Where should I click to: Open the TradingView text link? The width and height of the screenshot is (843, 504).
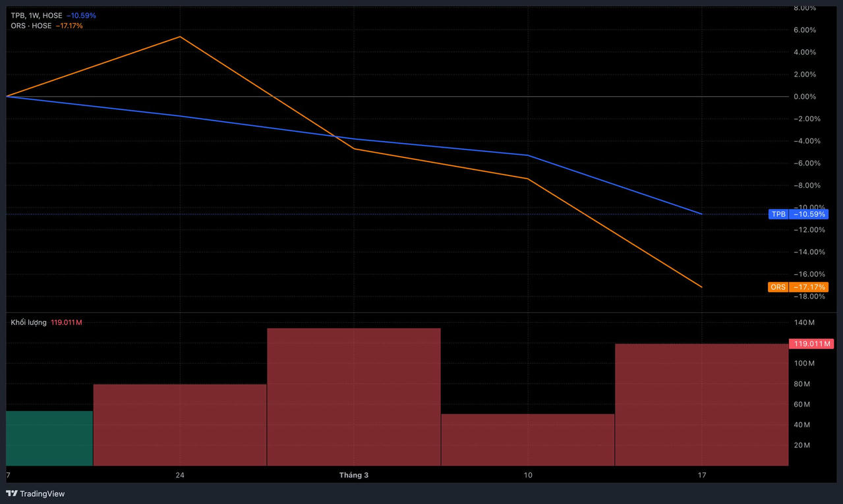[x=42, y=493]
